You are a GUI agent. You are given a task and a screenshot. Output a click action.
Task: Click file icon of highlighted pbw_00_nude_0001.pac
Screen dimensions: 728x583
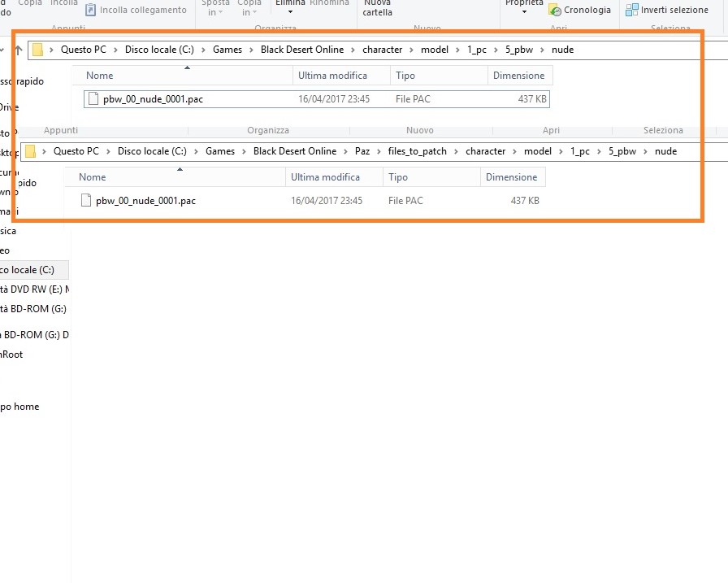click(93, 99)
